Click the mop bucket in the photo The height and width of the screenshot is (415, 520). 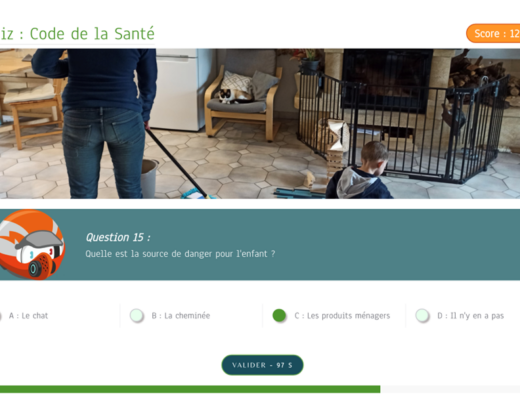coord(149,178)
